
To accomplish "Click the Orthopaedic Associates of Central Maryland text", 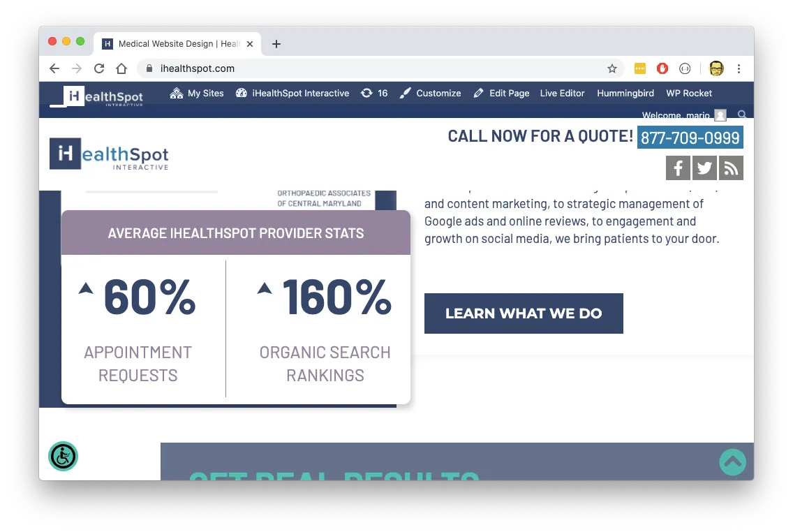I will pyautogui.click(x=324, y=198).
